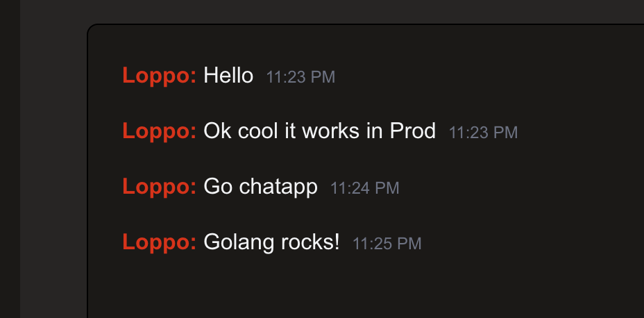Image resolution: width=644 pixels, height=318 pixels.
Task: Click the 'Hello' message text
Action: click(228, 75)
